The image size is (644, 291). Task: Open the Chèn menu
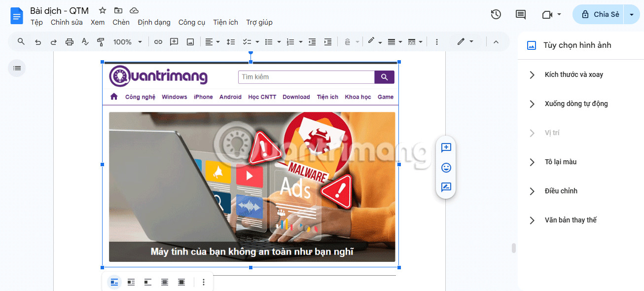121,22
